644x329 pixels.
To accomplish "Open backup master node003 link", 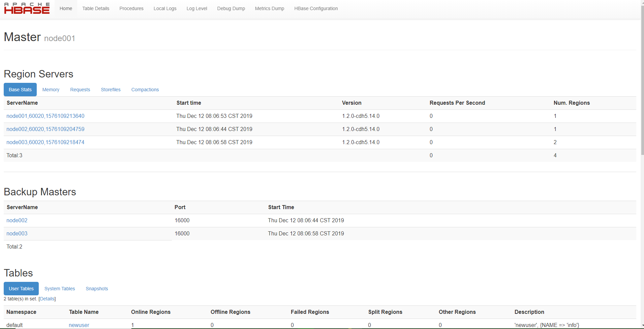I will tap(17, 233).
